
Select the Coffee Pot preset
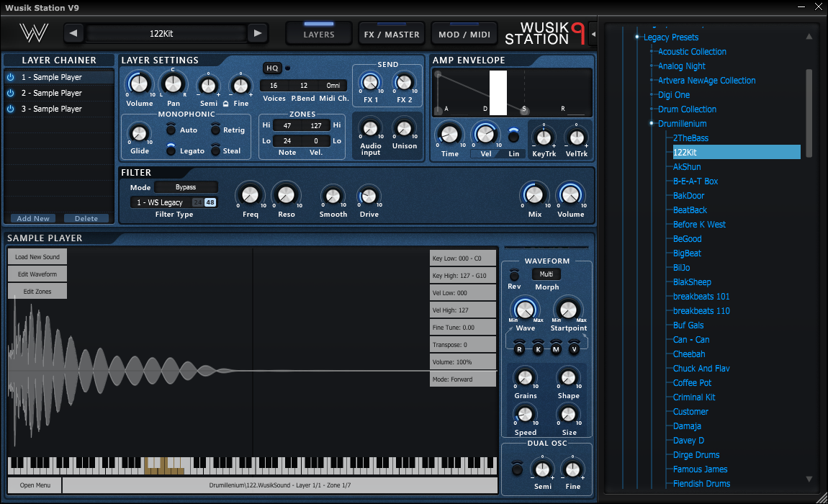tap(693, 383)
